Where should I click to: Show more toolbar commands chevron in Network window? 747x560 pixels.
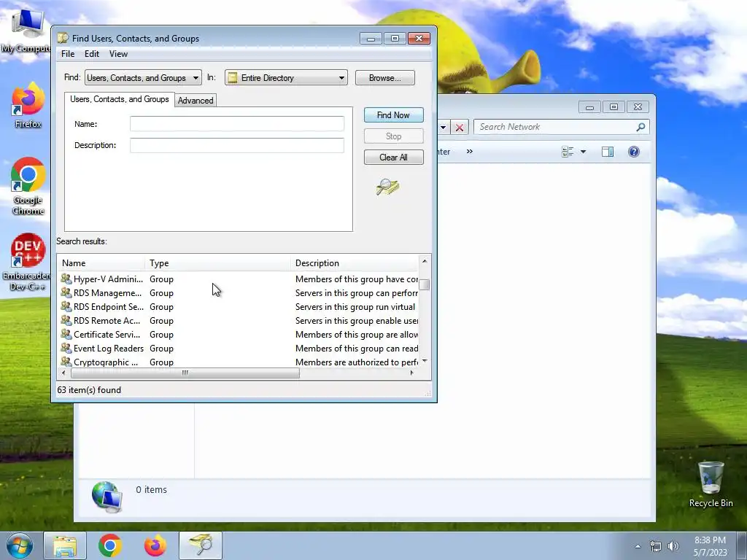point(470,152)
